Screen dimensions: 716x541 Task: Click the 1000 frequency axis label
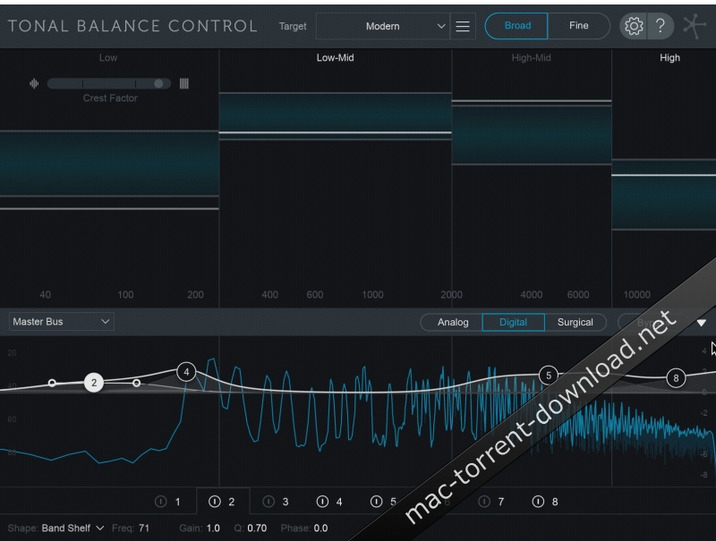pos(373,295)
